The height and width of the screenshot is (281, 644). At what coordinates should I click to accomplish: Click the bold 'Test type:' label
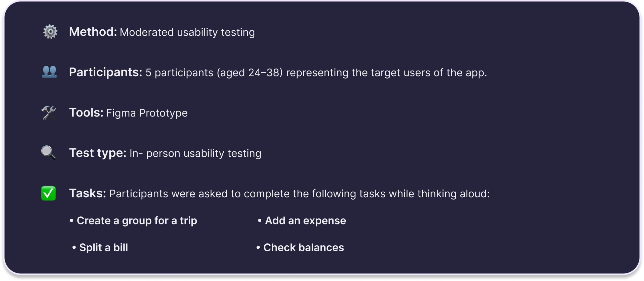(x=98, y=153)
